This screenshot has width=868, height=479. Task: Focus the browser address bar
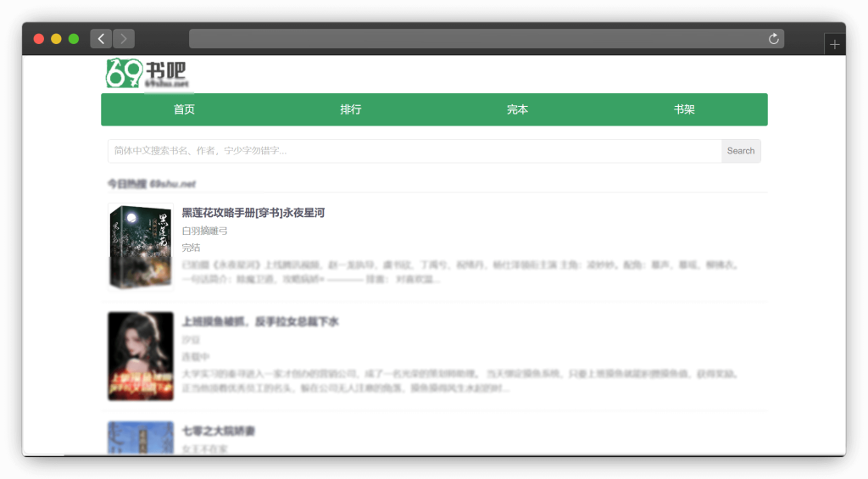486,39
